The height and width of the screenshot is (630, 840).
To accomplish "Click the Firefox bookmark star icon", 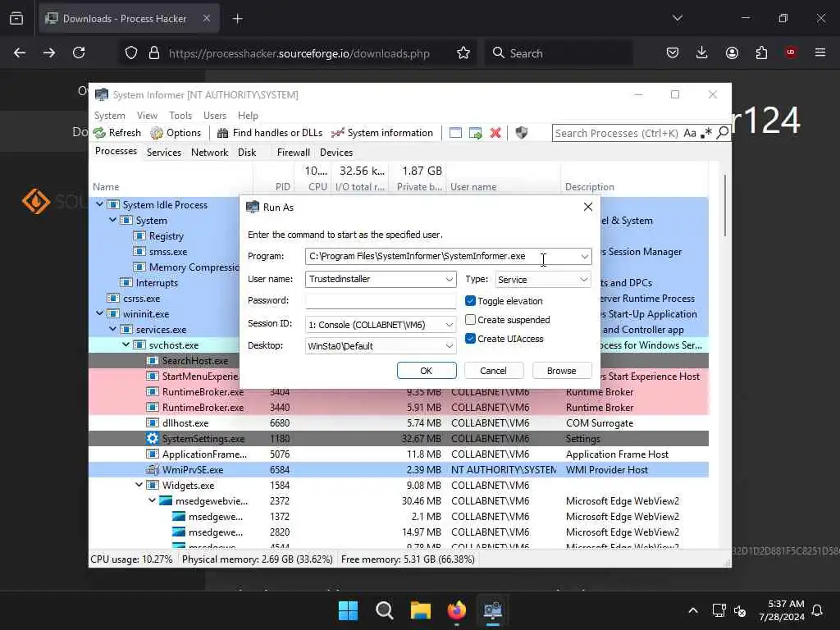I will tap(463, 53).
